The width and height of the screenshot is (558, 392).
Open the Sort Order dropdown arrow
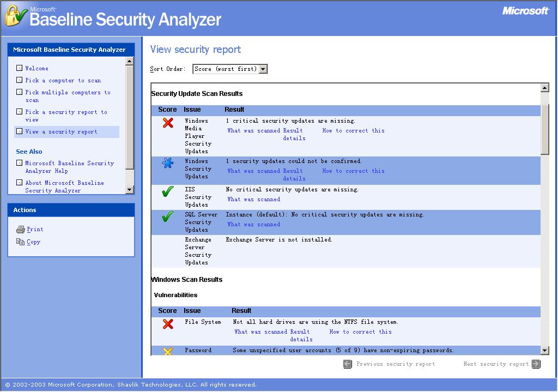pos(263,69)
